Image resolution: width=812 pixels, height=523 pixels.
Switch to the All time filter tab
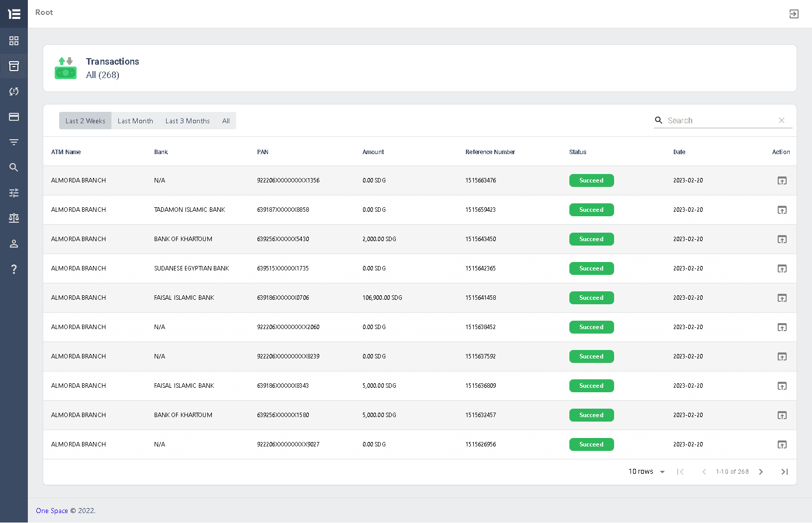(x=226, y=120)
